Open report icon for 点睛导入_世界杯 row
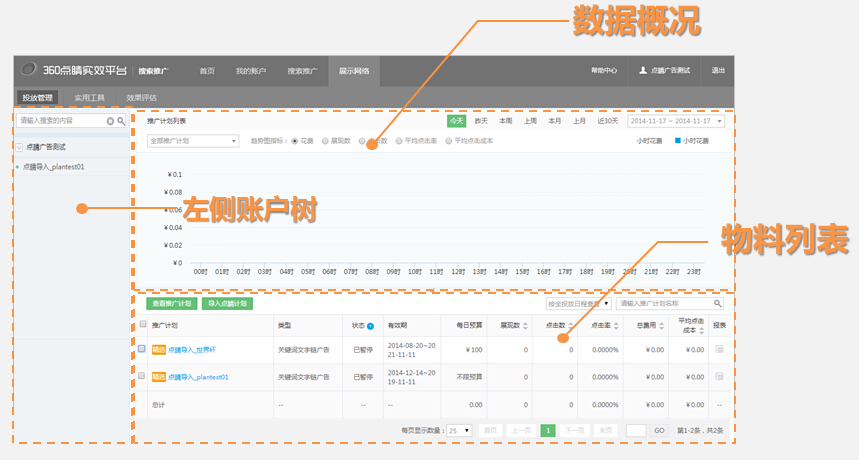 pyautogui.click(x=717, y=349)
